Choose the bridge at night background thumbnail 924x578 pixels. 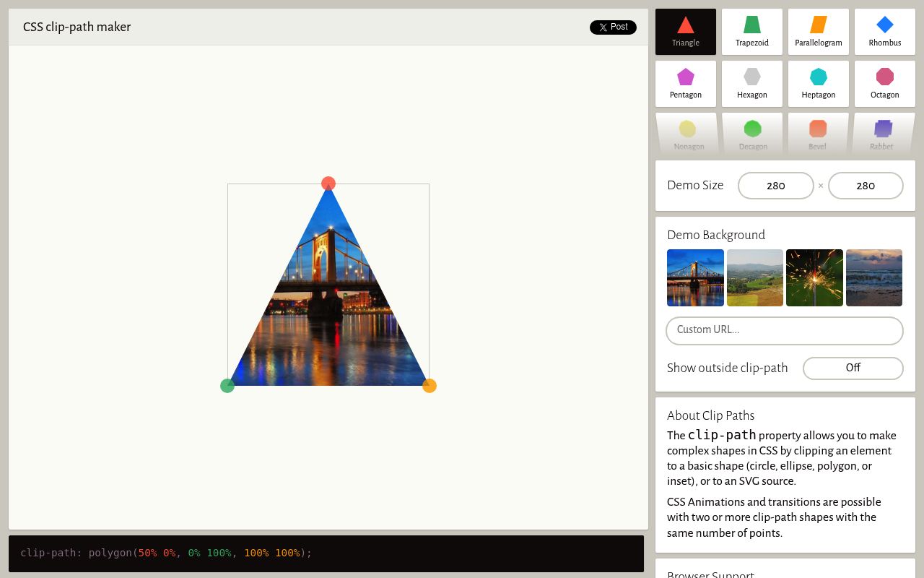click(695, 277)
